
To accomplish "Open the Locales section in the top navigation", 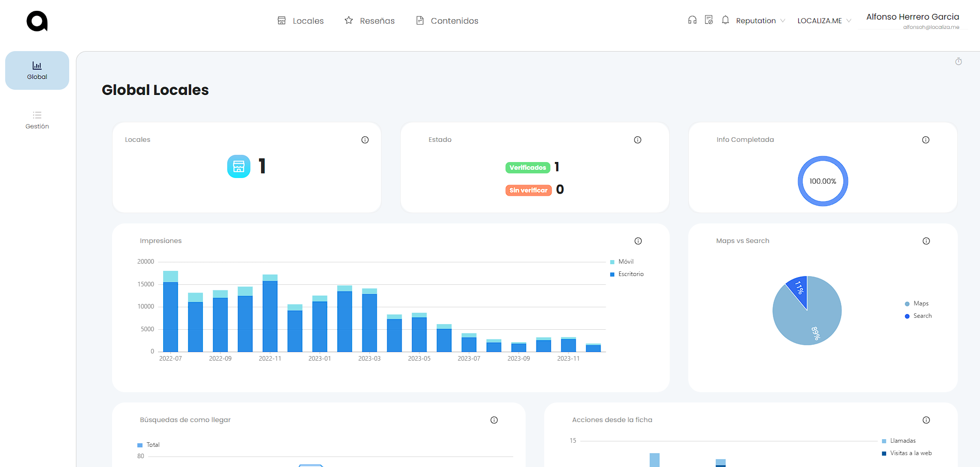I will point(301,21).
